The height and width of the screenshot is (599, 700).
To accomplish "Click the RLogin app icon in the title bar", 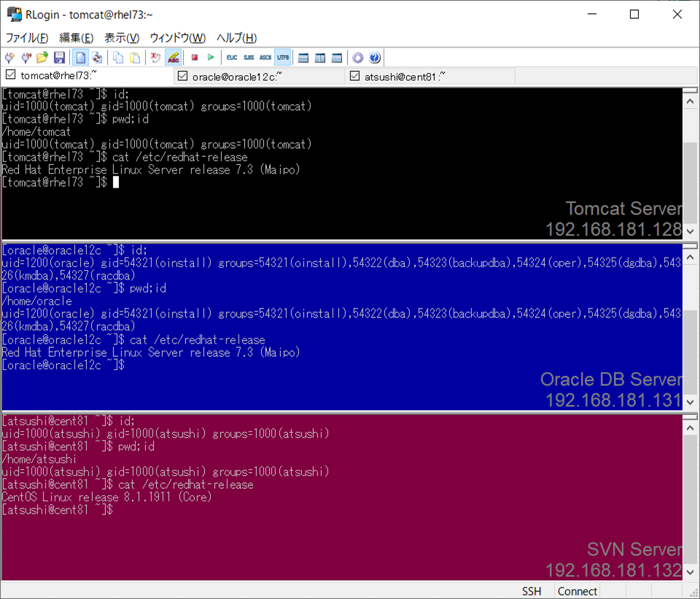I will coord(15,15).
